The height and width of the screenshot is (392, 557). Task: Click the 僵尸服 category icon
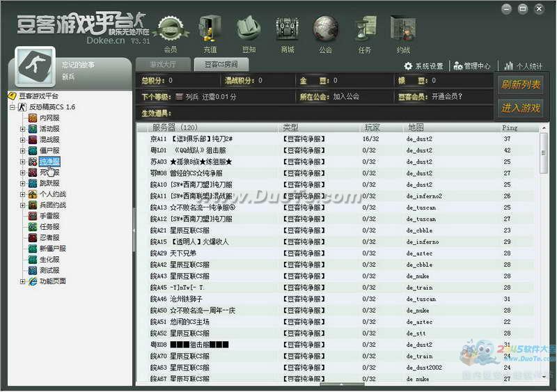(33, 150)
